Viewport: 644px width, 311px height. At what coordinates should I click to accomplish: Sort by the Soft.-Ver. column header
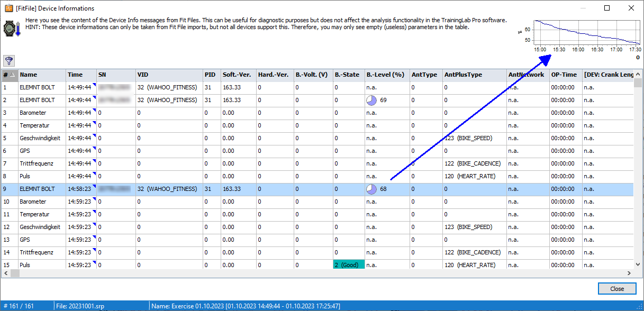[x=239, y=75]
